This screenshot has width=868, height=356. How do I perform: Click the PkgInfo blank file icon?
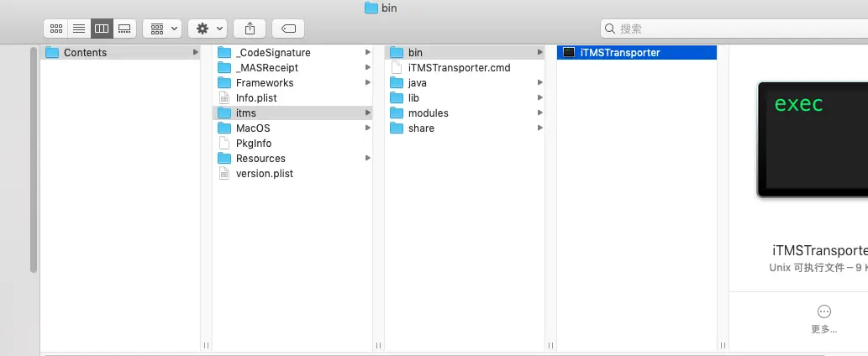click(x=224, y=144)
